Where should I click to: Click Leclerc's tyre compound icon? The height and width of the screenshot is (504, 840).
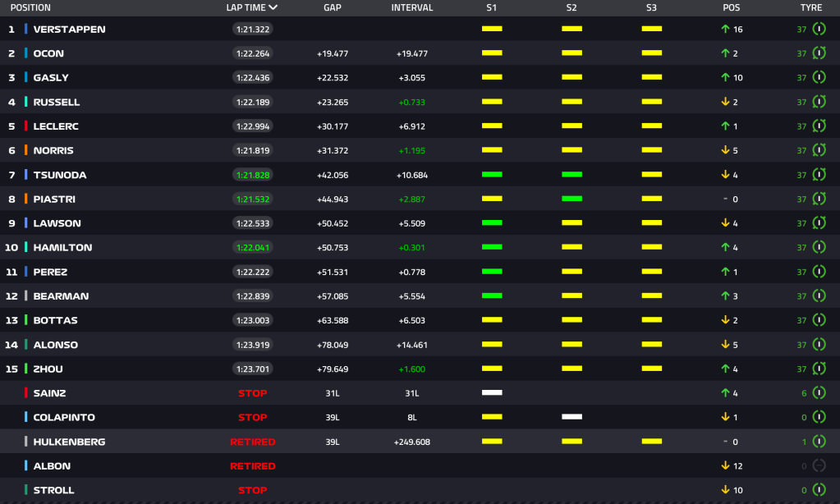click(x=819, y=126)
